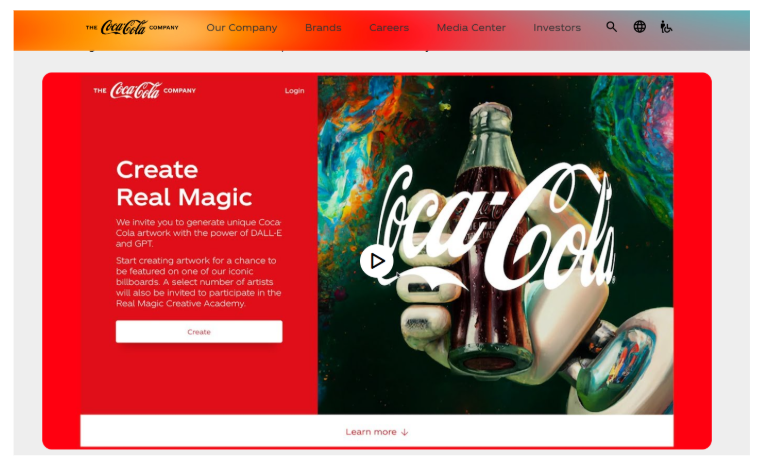Viewport: 763px width, 468px height.
Task: Click the Coca-Cola Company logo in header
Action: 132,27
